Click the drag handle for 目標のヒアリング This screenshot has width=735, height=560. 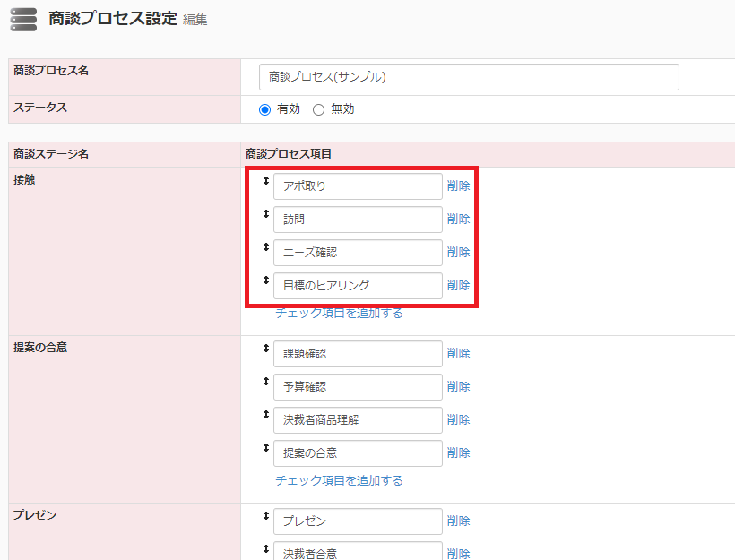[x=265, y=280]
